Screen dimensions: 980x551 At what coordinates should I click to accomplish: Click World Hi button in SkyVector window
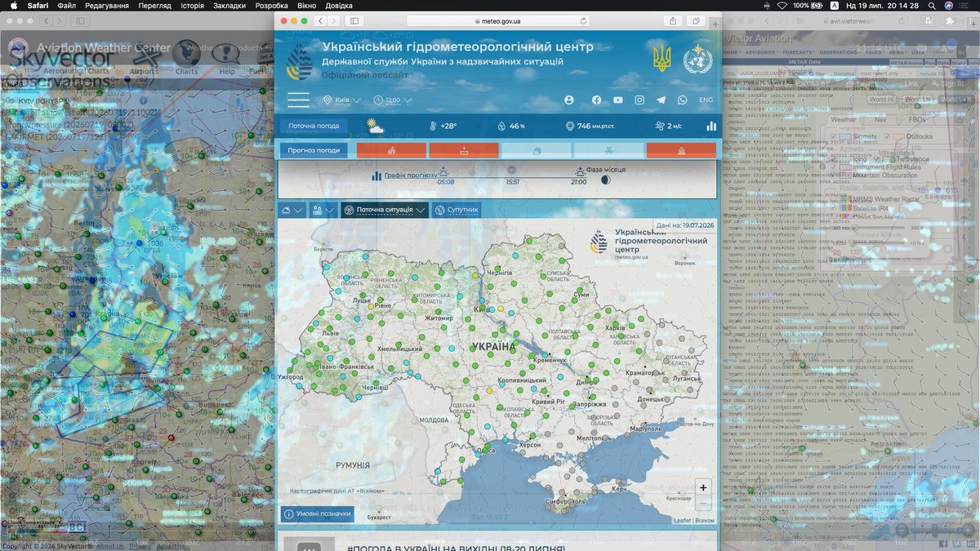(880, 100)
